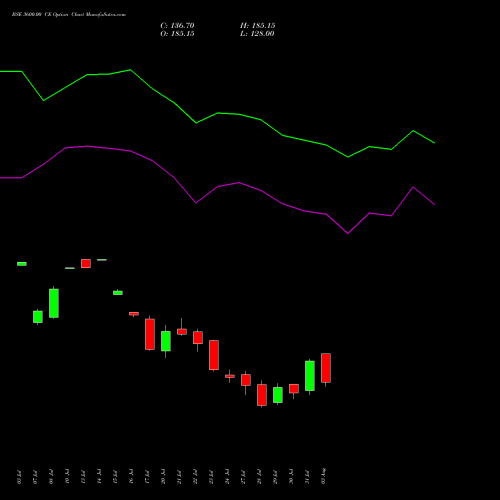Click the green upper band line
Viewport: 500px width, 500px height.
[217, 113]
